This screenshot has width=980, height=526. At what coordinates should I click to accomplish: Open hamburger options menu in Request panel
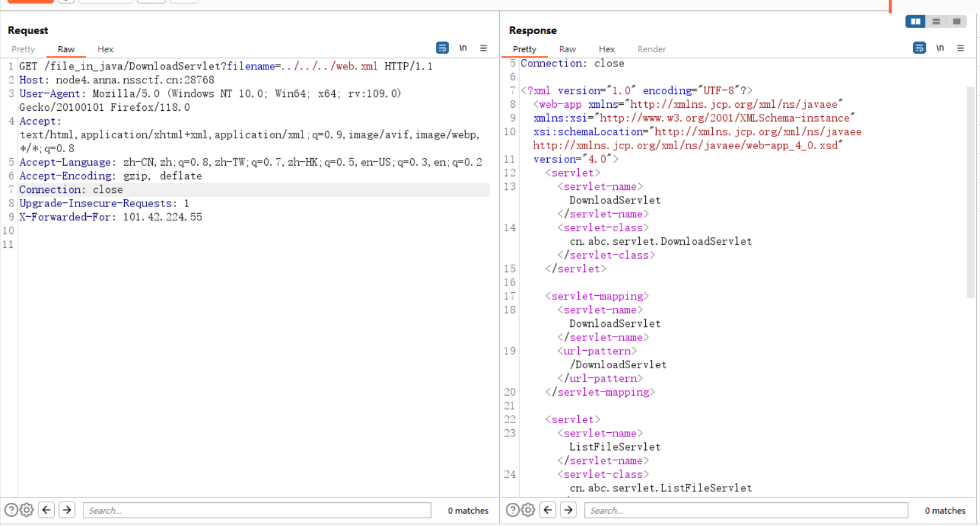click(483, 48)
